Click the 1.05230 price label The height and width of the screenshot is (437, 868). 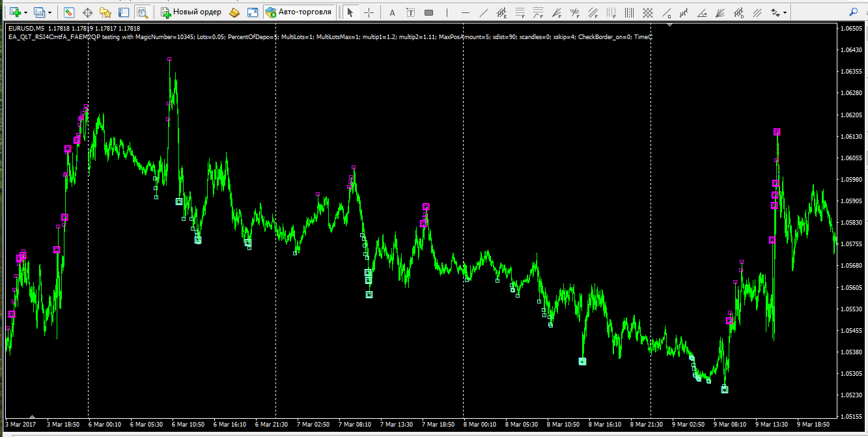pos(851,395)
